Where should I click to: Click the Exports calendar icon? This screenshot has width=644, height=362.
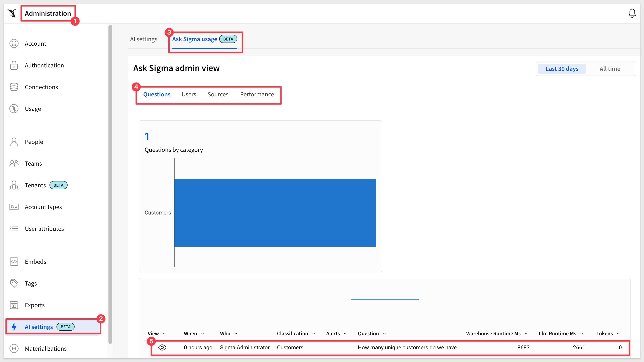coord(14,305)
